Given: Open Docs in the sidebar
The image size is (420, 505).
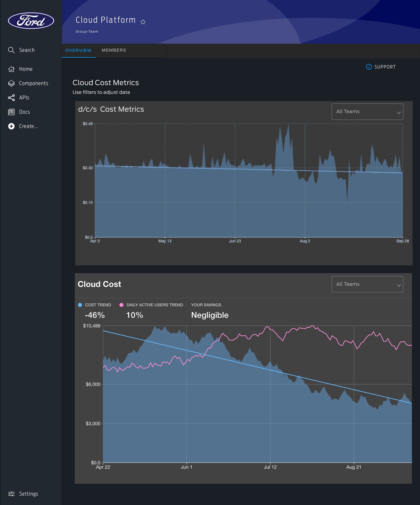Looking at the screenshot, I should click(24, 112).
